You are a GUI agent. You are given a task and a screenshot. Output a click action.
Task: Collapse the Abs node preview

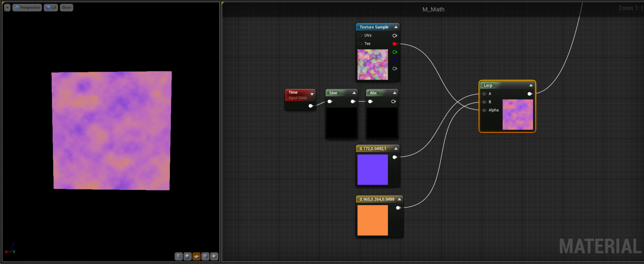[x=394, y=93]
